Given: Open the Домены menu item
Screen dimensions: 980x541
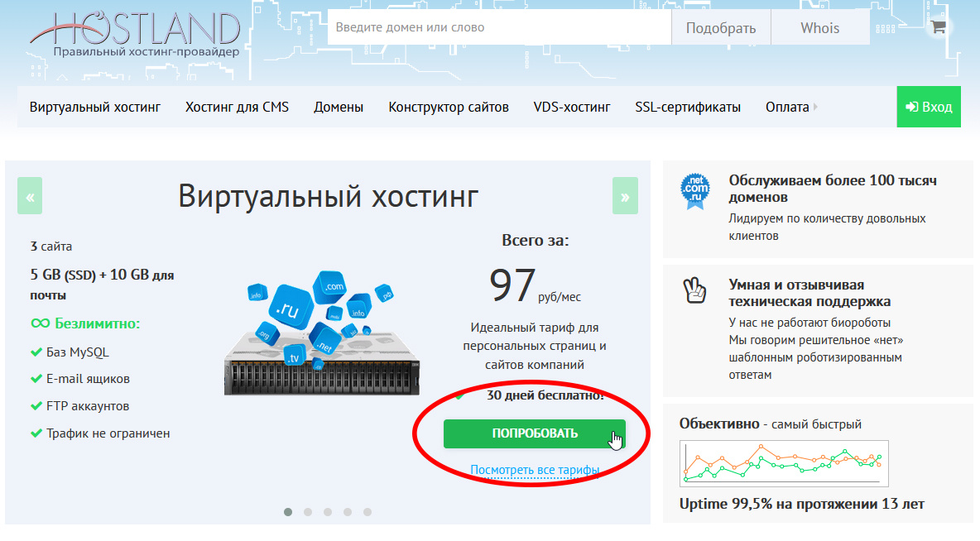Looking at the screenshot, I should 339,107.
